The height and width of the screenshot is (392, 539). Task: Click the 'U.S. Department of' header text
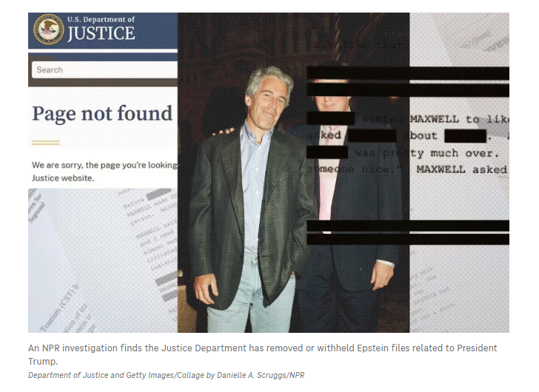click(x=101, y=19)
